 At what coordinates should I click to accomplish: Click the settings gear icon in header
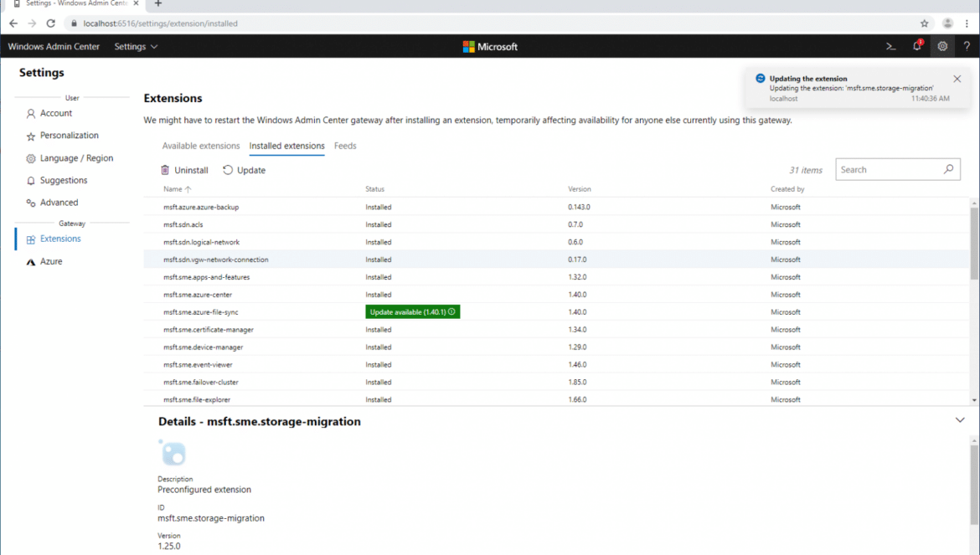coord(941,46)
